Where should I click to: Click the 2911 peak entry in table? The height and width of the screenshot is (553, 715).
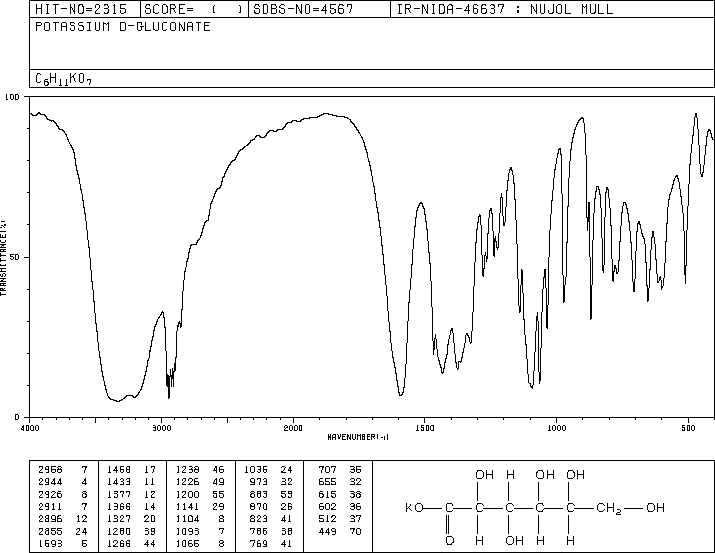pyautogui.click(x=63, y=506)
